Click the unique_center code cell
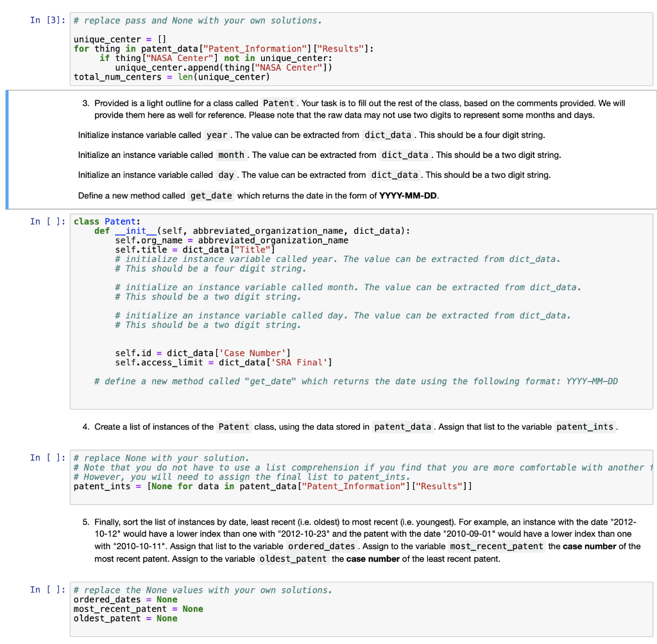 tap(361, 49)
